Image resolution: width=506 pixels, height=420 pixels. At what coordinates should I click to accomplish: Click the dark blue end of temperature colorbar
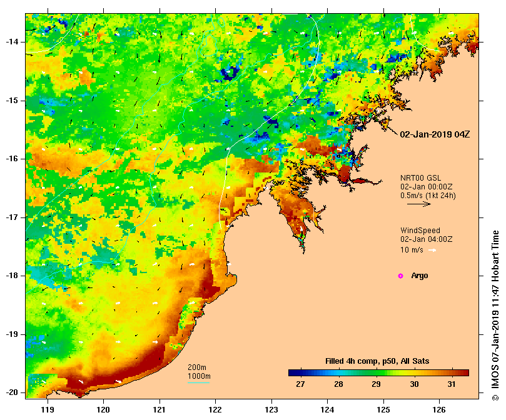coord(292,373)
